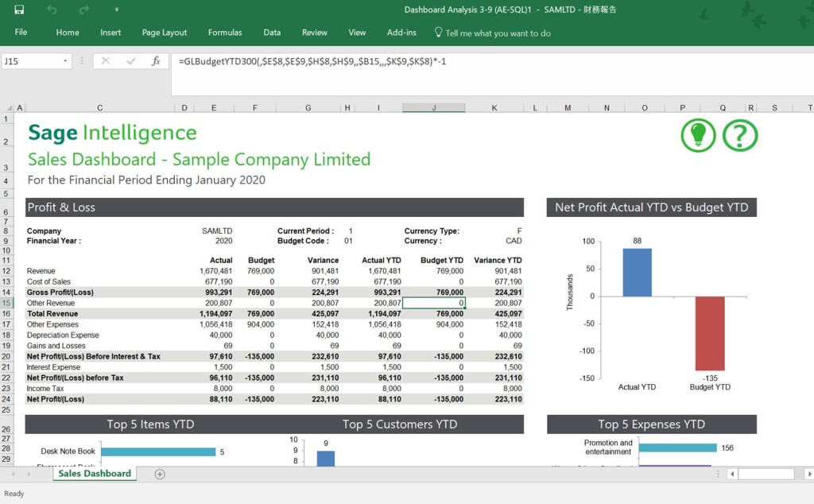814x504 pixels.
Task: Click the Sales Dashboard sheet tab
Action: 95,473
